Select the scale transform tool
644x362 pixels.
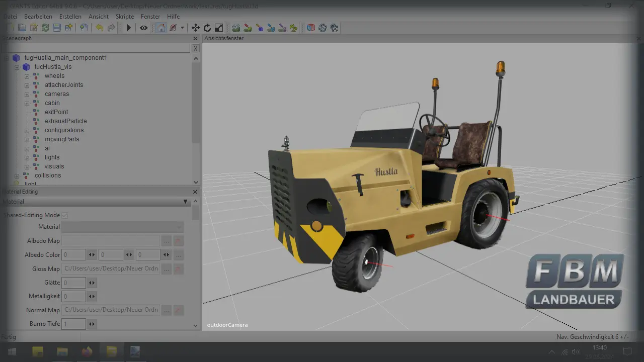(x=219, y=28)
